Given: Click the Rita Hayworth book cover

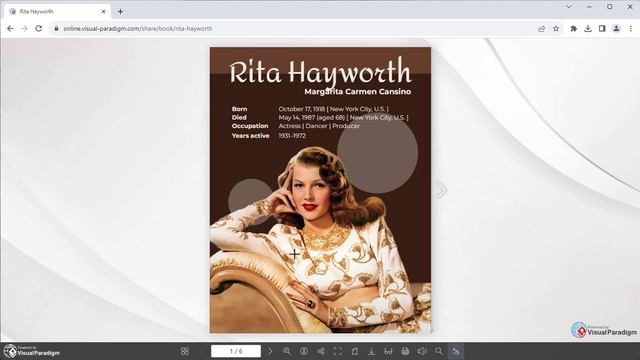Looking at the screenshot, I should point(320,190).
